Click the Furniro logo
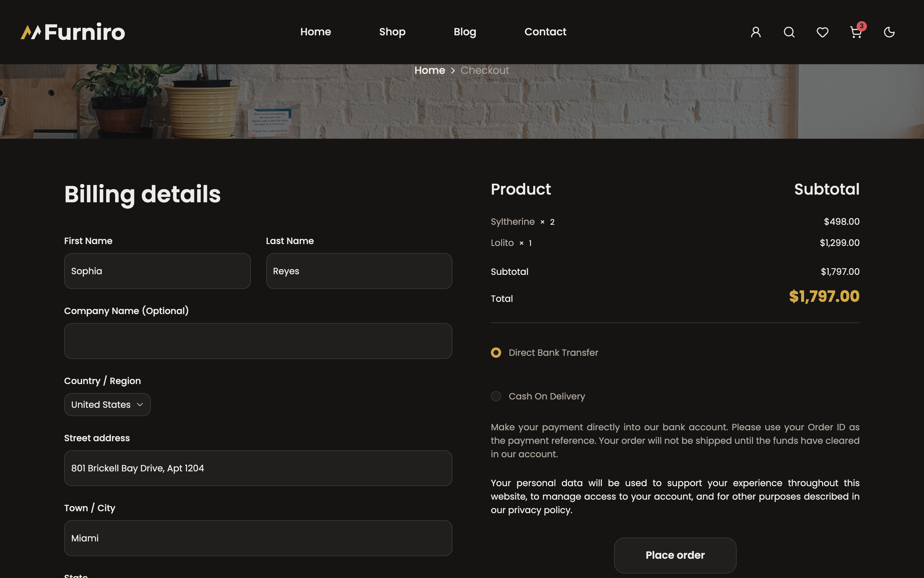 coord(73,32)
